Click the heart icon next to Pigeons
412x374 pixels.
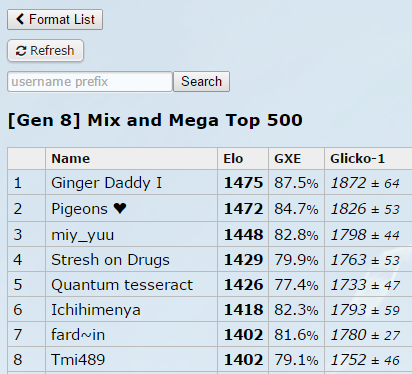coord(120,208)
